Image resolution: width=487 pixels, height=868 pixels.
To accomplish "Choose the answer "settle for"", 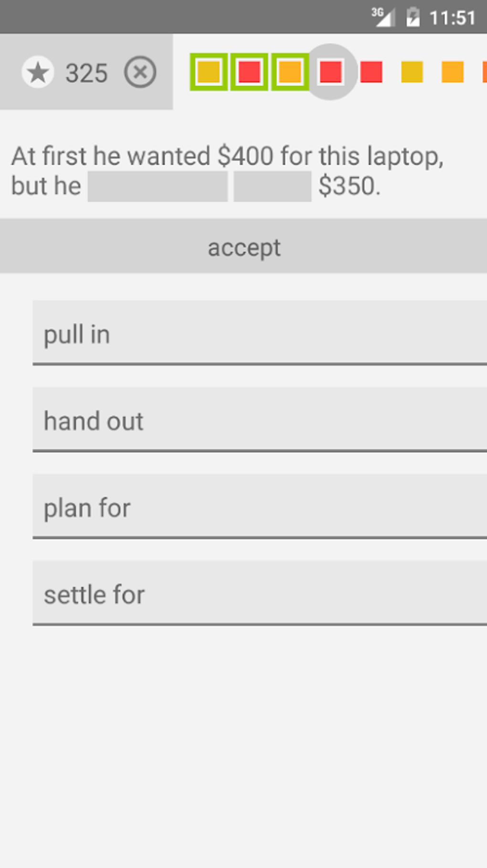I will click(260, 594).
